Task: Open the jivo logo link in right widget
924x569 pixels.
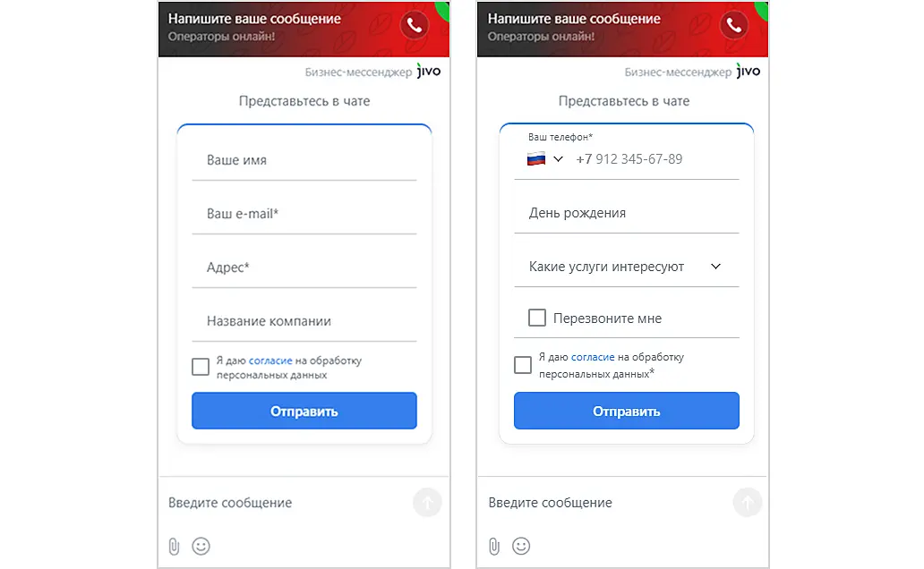Action: pos(748,72)
